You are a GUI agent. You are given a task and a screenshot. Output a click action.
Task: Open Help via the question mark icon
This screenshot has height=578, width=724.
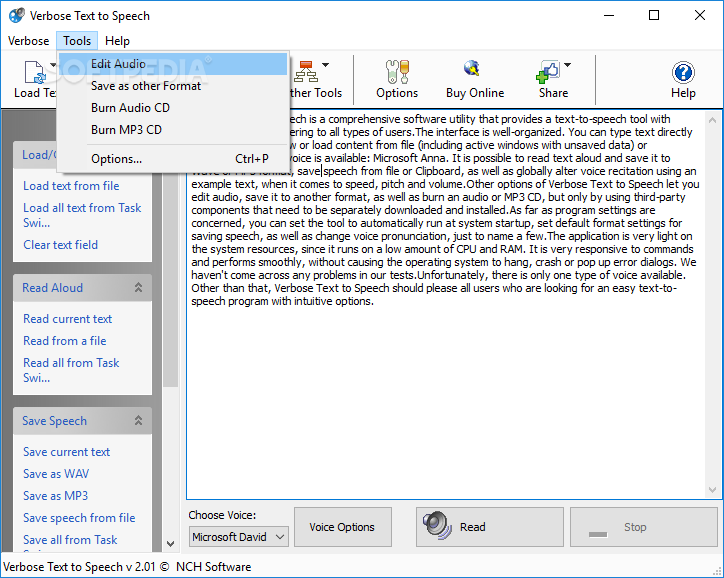683,72
